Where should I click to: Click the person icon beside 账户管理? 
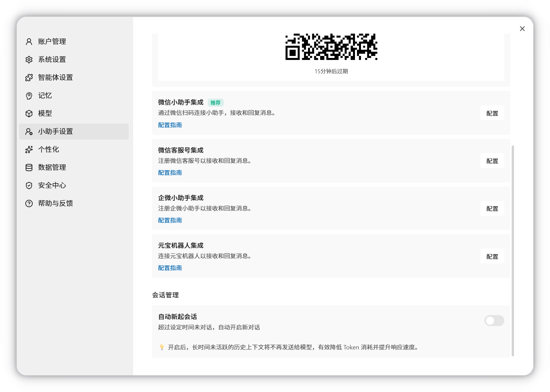(29, 42)
